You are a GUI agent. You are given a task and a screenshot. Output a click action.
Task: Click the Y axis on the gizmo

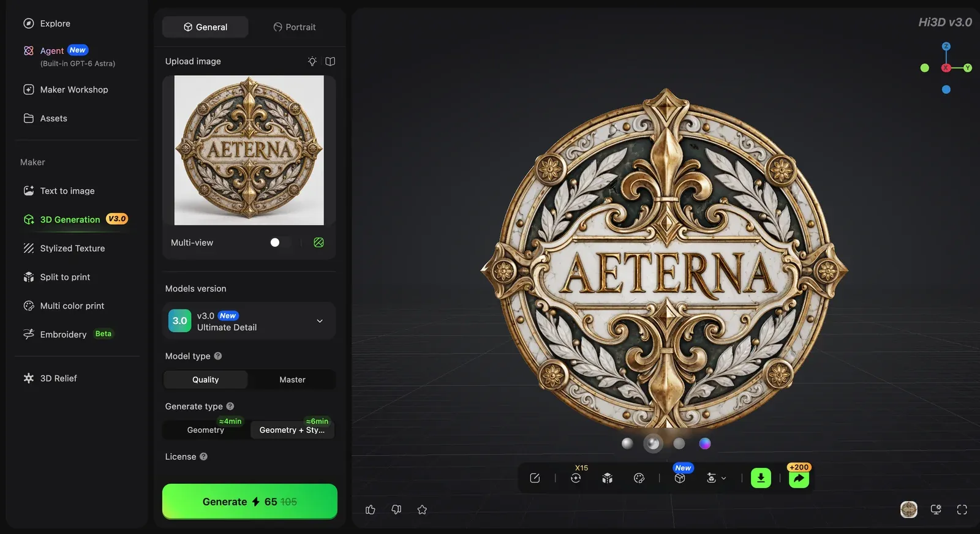(x=968, y=68)
